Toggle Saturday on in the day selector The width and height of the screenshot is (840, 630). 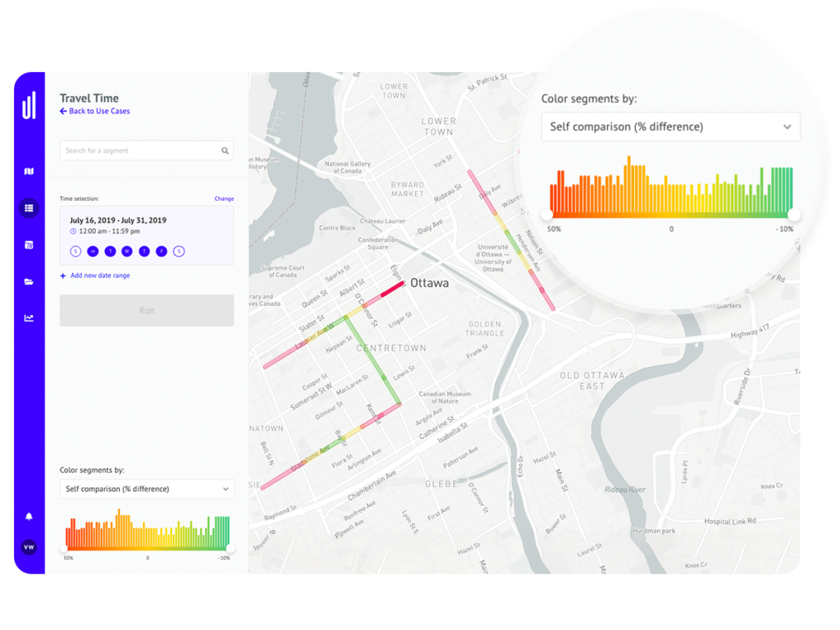click(x=180, y=252)
